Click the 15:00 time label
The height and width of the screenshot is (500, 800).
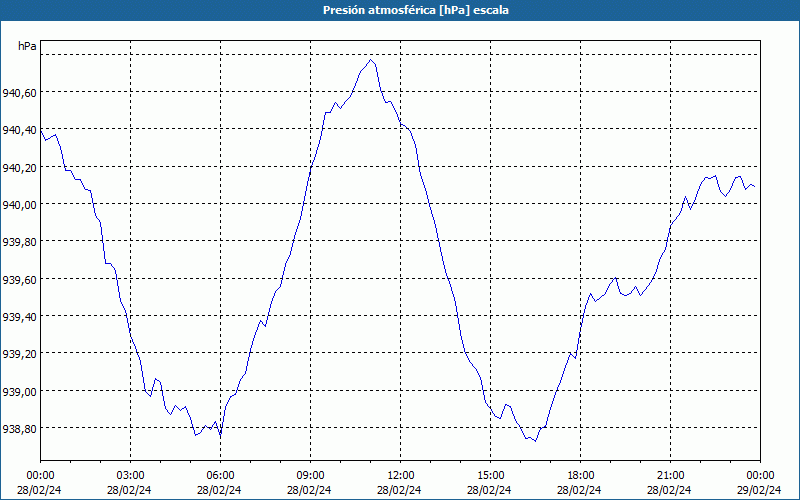point(490,476)
